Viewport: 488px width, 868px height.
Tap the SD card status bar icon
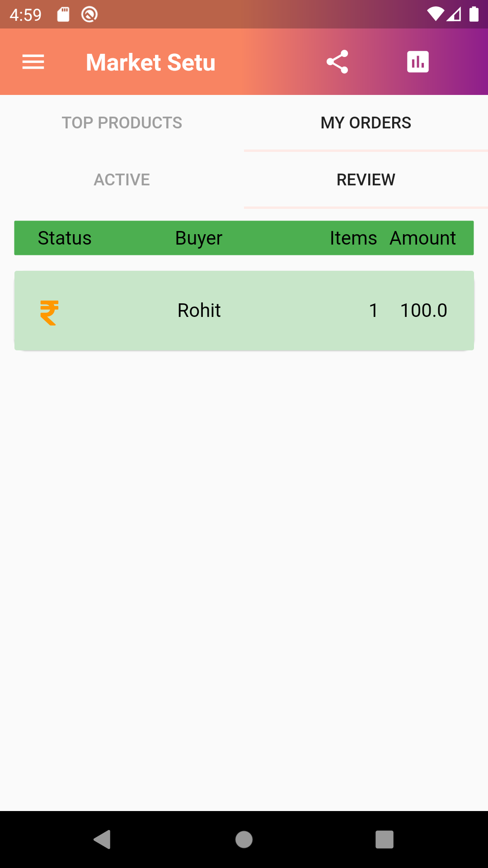(x=63, y=14)
